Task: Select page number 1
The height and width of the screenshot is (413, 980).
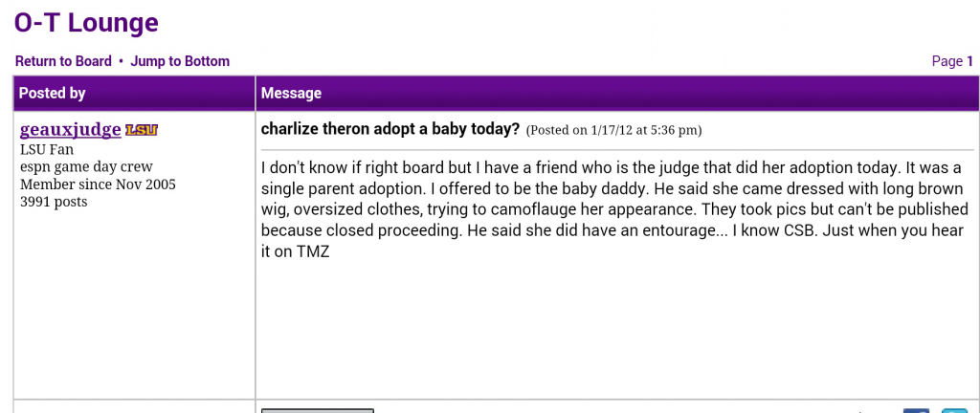Action: coord(970,61)
